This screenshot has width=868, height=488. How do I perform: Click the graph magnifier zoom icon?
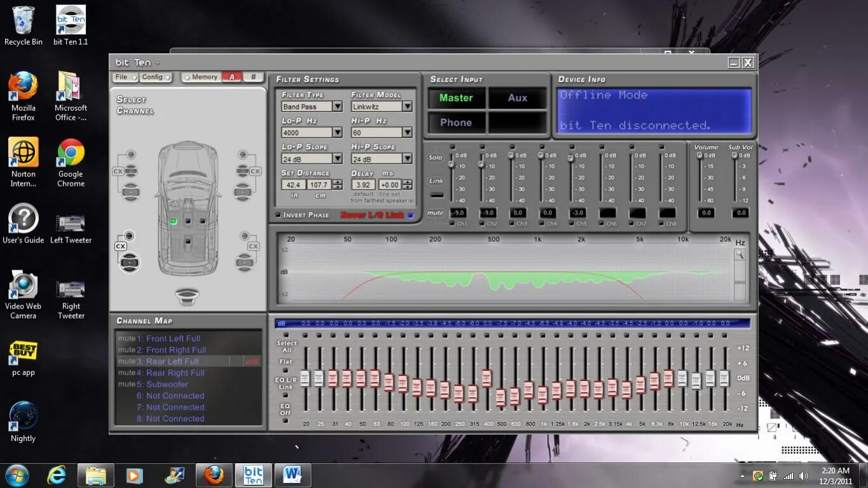point(740,255)
